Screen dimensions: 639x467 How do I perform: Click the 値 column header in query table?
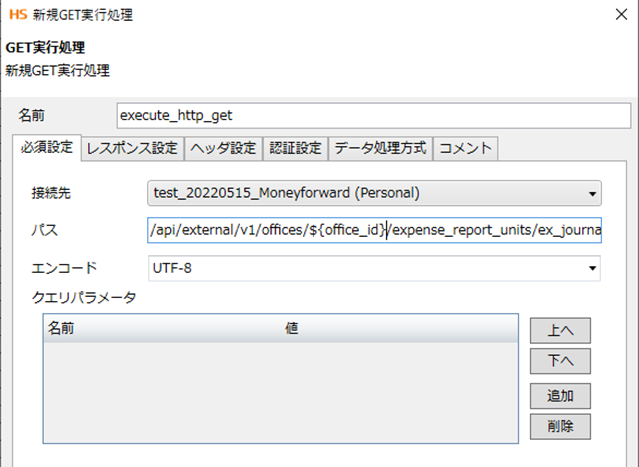pos(292,327)
